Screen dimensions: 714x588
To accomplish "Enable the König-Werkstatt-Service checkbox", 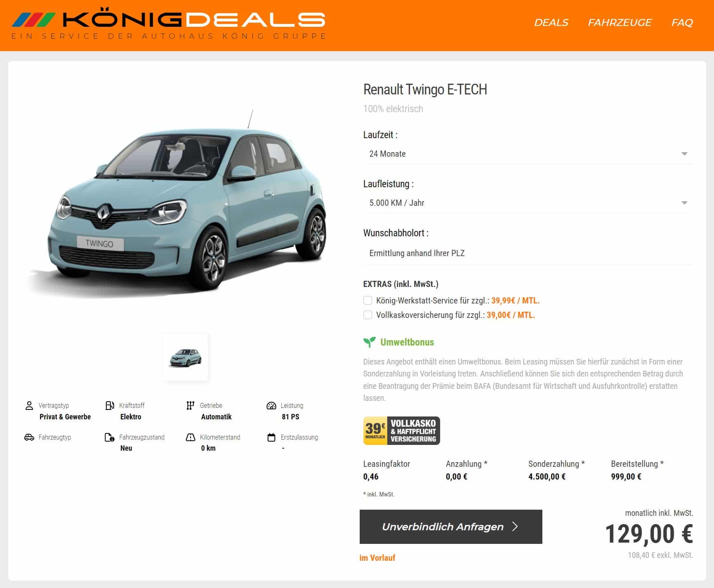I will tap(368, 301).
